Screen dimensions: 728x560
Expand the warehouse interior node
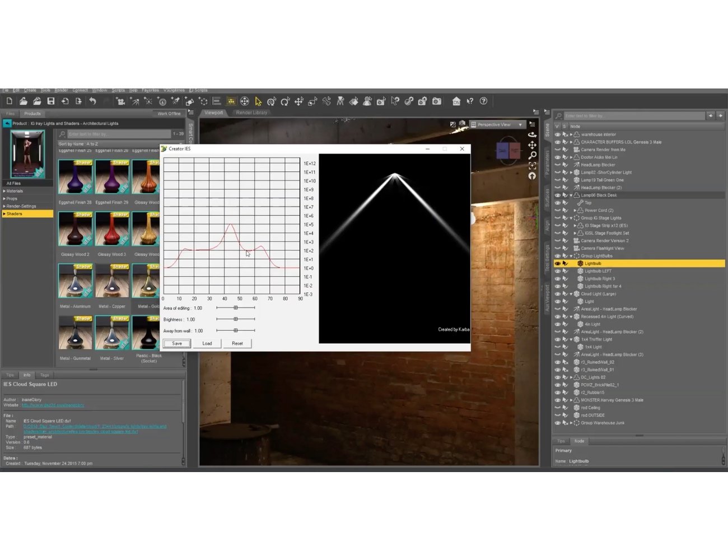tap(571, 134)
